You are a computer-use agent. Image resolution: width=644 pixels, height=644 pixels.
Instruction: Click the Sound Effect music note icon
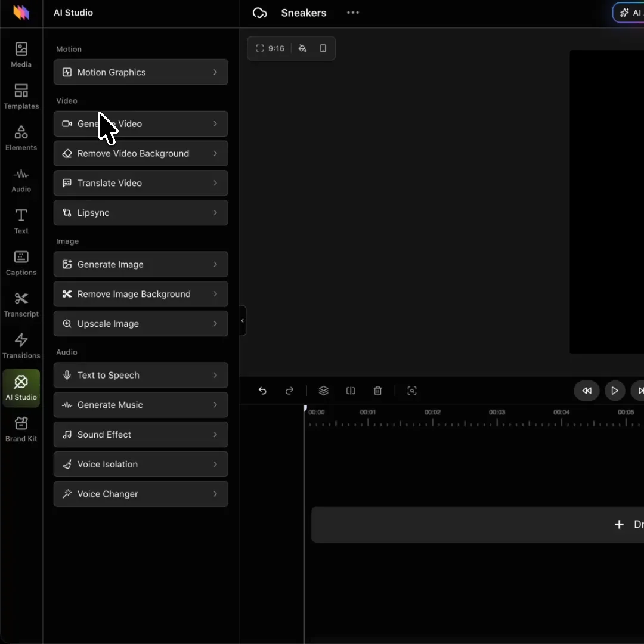tap(67, 435)
